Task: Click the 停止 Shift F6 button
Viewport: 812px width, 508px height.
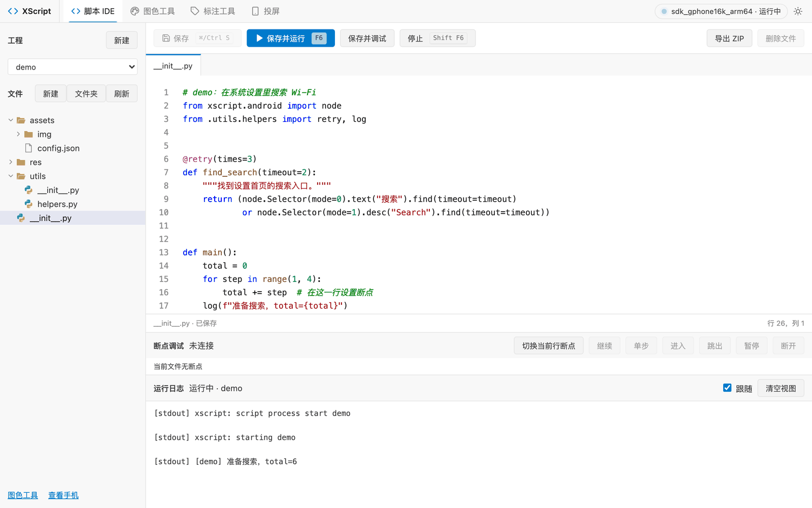Action: 437,38
